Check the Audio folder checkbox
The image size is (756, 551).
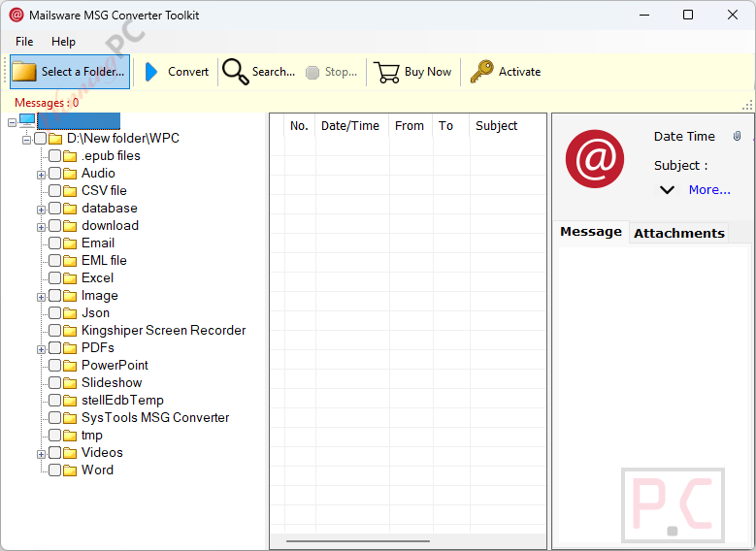[x=55, y=173]
